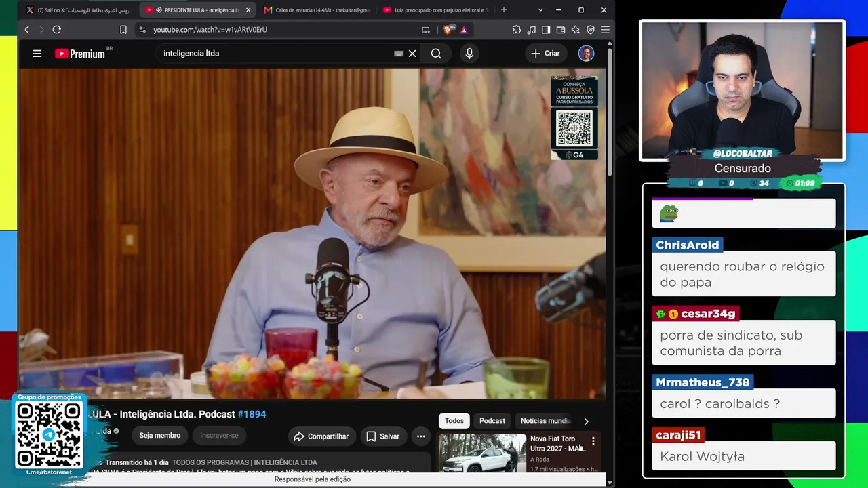Open the YouTube account avatar menu
Viewport: 868px width, 488px height.
pyautogui.click(x=587, y=54)
